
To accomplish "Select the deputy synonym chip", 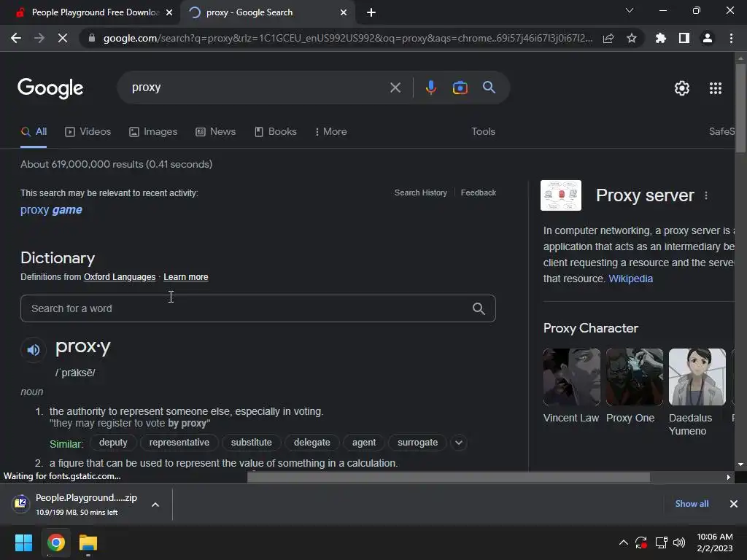I will tap(113, 443).
